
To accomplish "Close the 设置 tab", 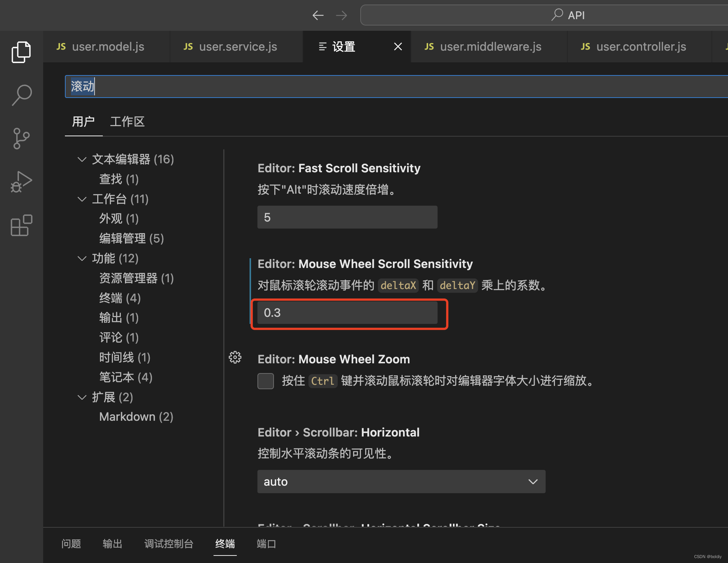I will click(398, 47).
